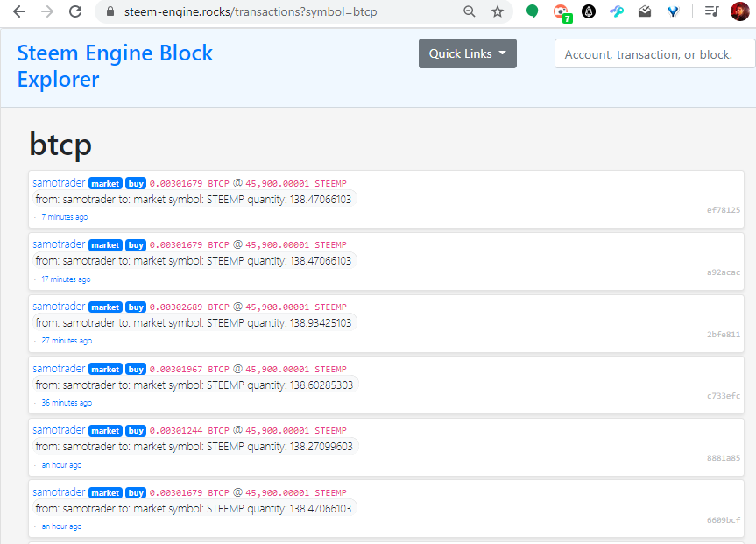Click market badge in the 27 minutes ago entry
Screen dimensions: 756x544
pos(105,307)
